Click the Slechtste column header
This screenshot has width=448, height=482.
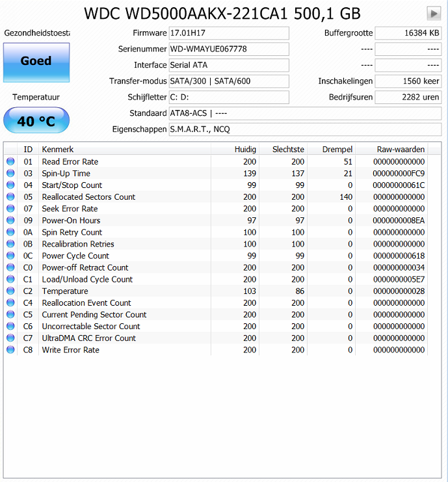click(283, 150)
